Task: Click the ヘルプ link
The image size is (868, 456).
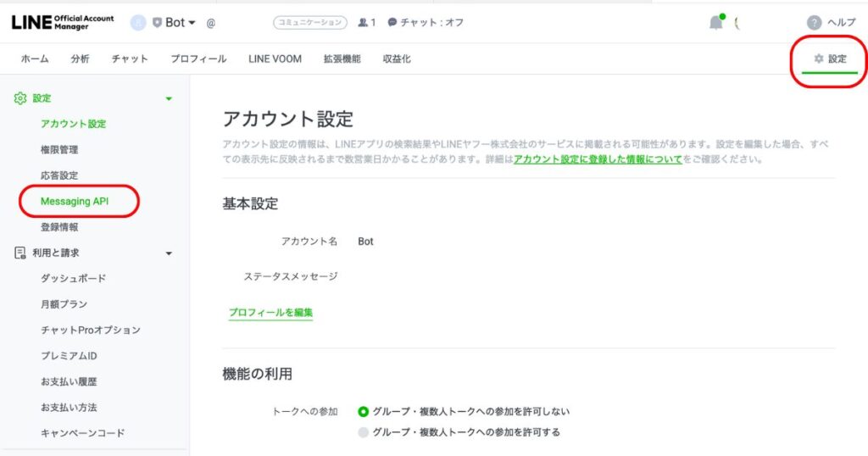Action: coord(842,23)
